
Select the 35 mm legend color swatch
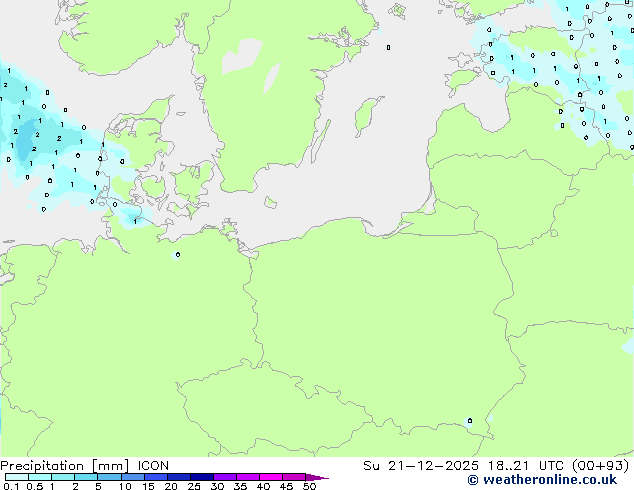coord(248,477)
